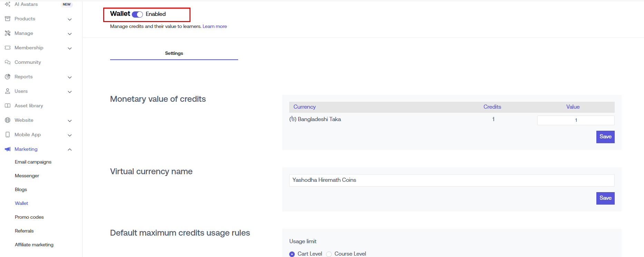The image size is (644, 257).
Task: Click the Products box icon in sidebar
Action: click(x=8, y=19)
